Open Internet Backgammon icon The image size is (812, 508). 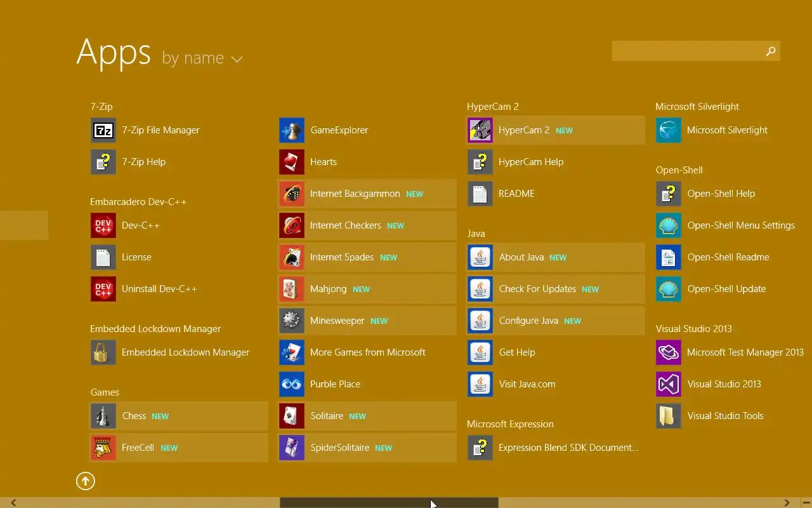tap(292, 194)
